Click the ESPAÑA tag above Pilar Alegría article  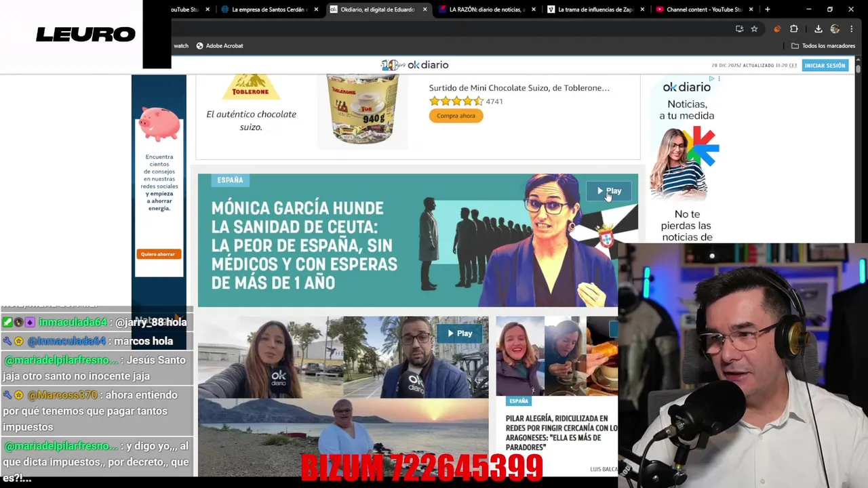(x=519, y=401)
